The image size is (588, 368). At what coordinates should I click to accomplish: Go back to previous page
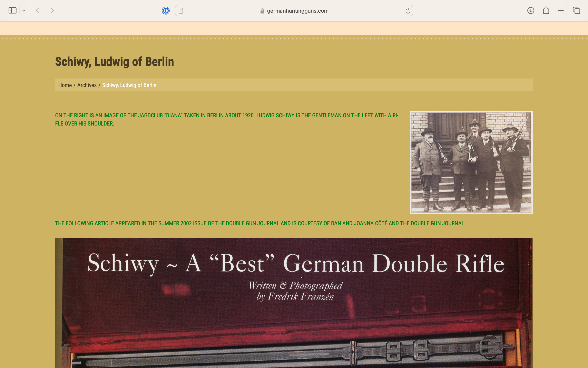click(37, 10)
